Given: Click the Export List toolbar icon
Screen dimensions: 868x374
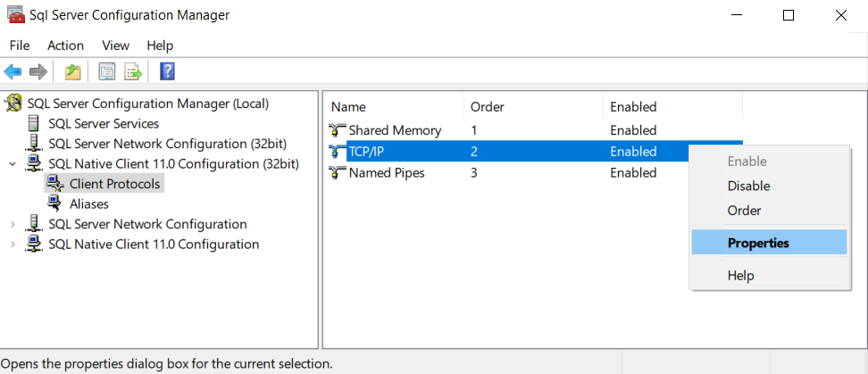Looking at the screenshot, I should click(x=133, y=71).
